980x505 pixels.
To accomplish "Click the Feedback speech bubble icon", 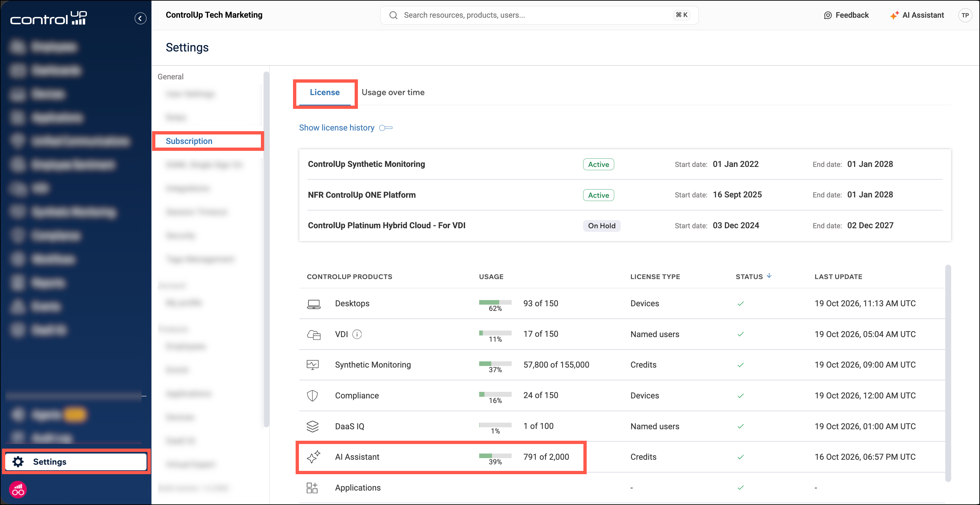I will pyautogui.click(x=828, y=15).
